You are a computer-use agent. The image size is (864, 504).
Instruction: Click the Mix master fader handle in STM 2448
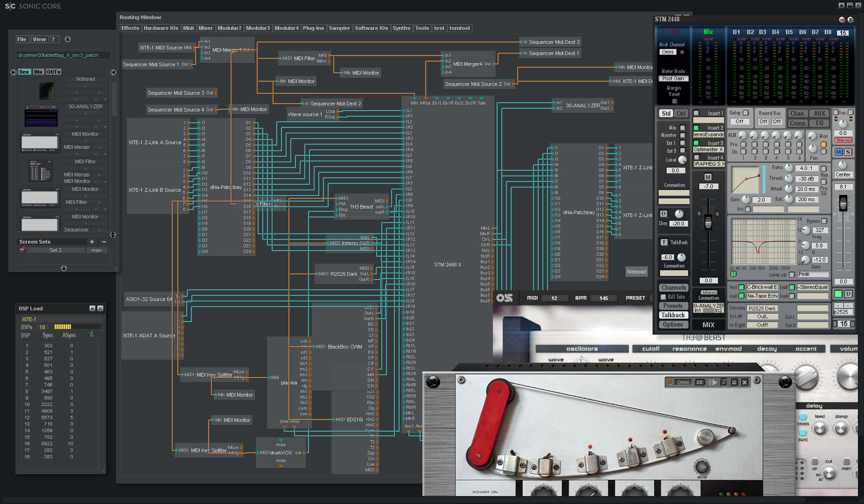708,222
